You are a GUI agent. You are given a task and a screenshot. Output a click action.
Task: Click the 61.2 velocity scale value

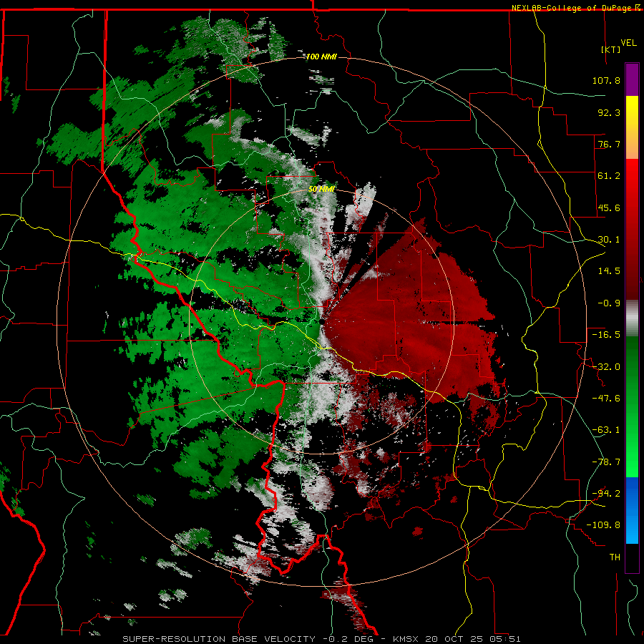tap(609, 176)
